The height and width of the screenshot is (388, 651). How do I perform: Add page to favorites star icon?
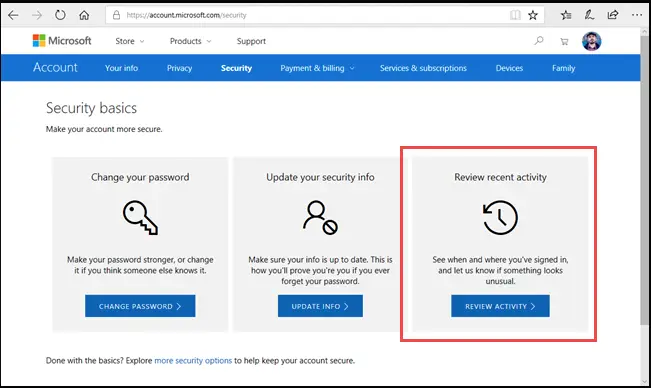533,15
